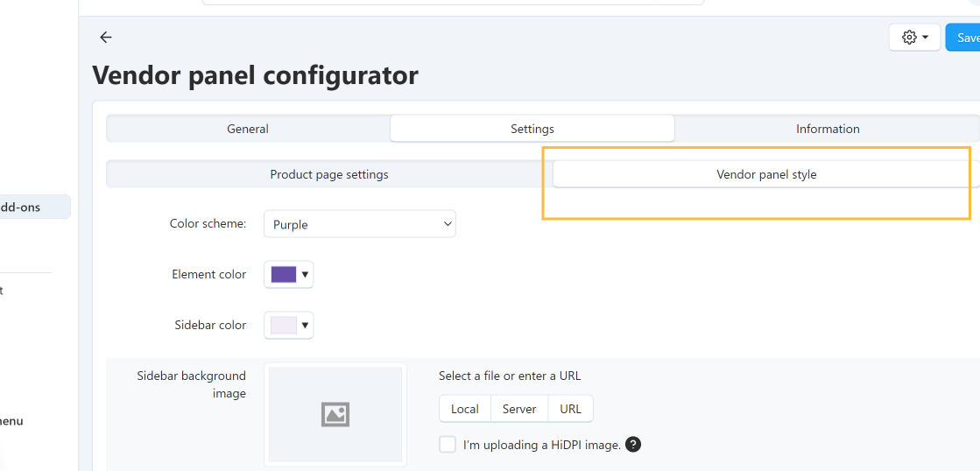Click the back arrow icon
This screenshot has height=471, width=980.
coord(106,38)
